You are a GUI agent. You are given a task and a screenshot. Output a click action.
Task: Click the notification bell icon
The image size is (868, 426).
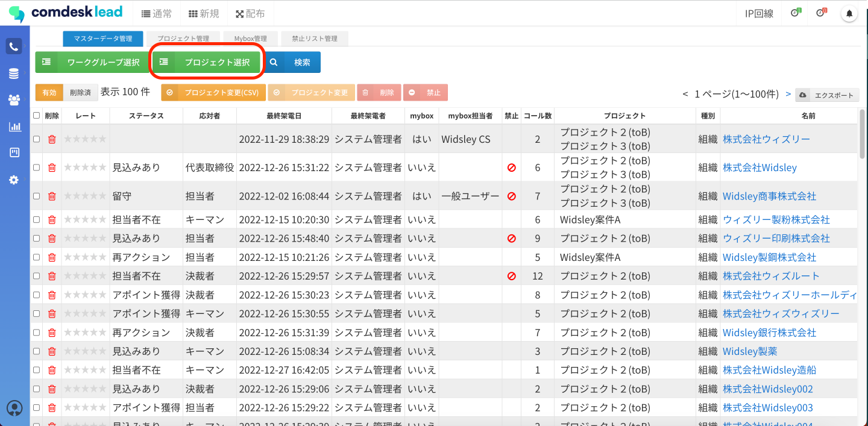pyautogui.click(x=849, y=13)
